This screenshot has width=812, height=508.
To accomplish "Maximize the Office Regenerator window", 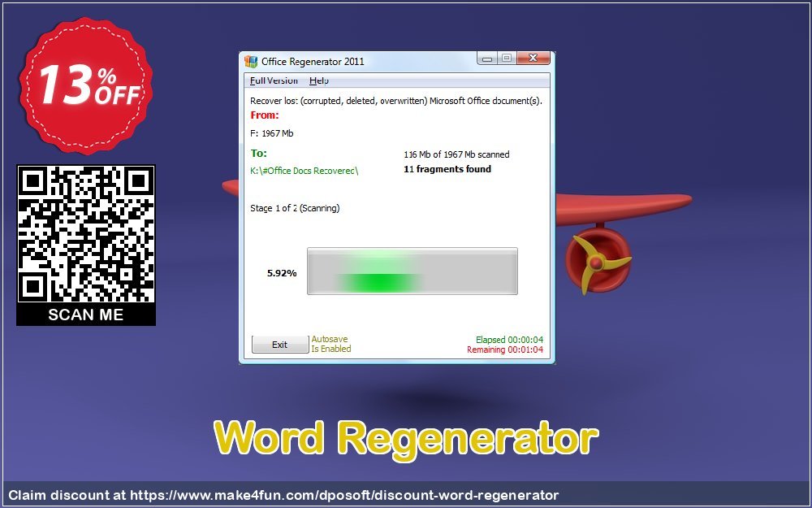I will 507,58.
